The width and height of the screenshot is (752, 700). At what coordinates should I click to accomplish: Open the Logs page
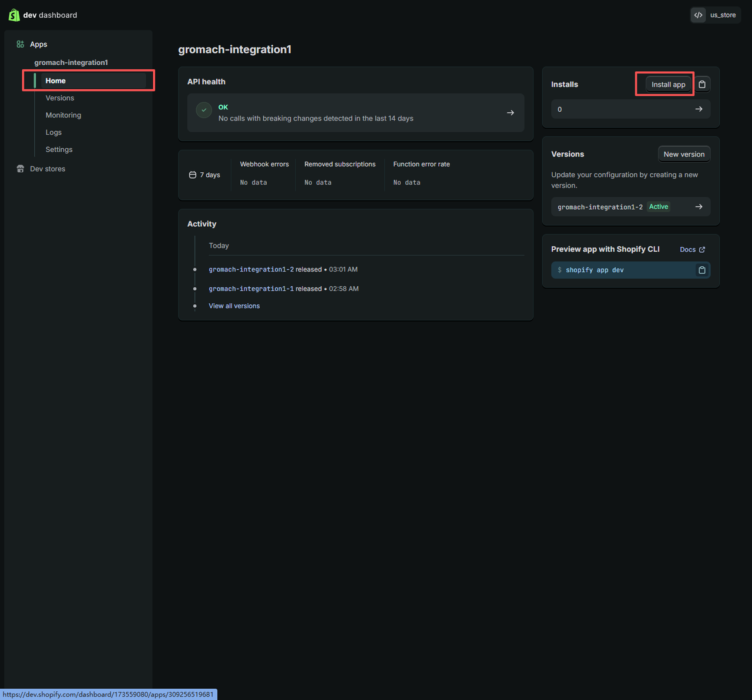click(53, 132)
